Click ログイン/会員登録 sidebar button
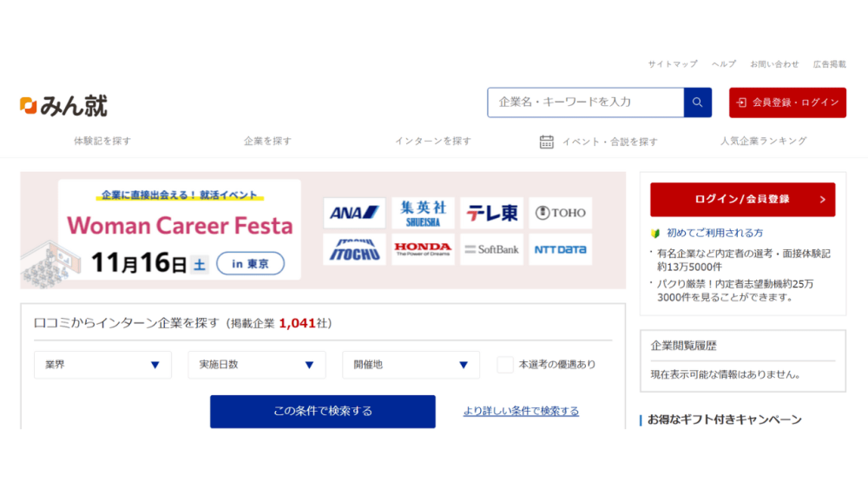868x489 pixels. (742, 200)
